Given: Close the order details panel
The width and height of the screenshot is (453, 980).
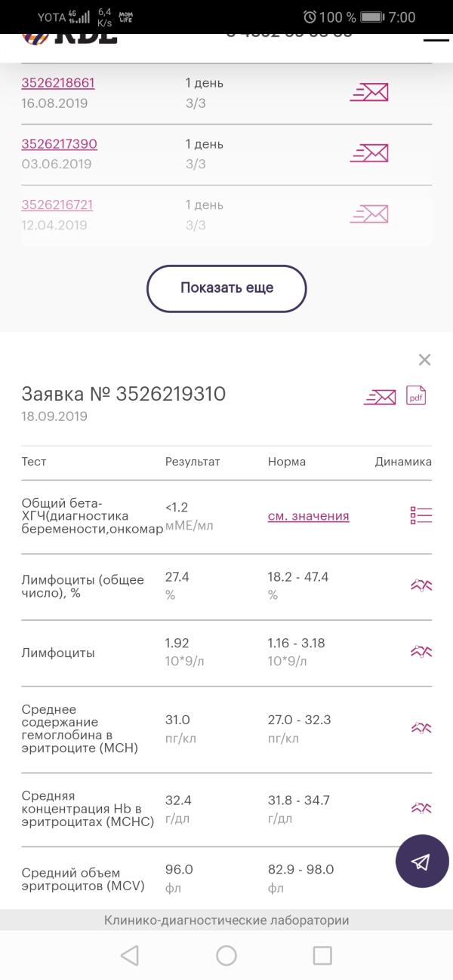Looking at the screenshot, I should point(424,360).
